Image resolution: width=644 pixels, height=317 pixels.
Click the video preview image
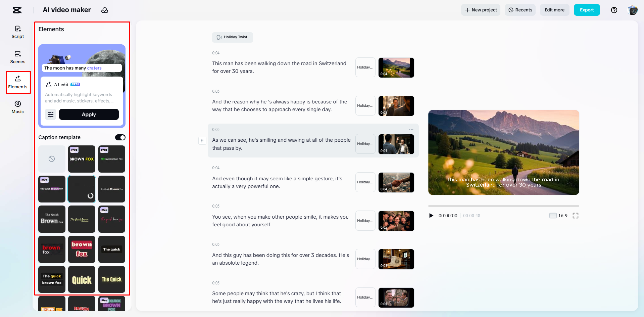[x=504, y=152]
